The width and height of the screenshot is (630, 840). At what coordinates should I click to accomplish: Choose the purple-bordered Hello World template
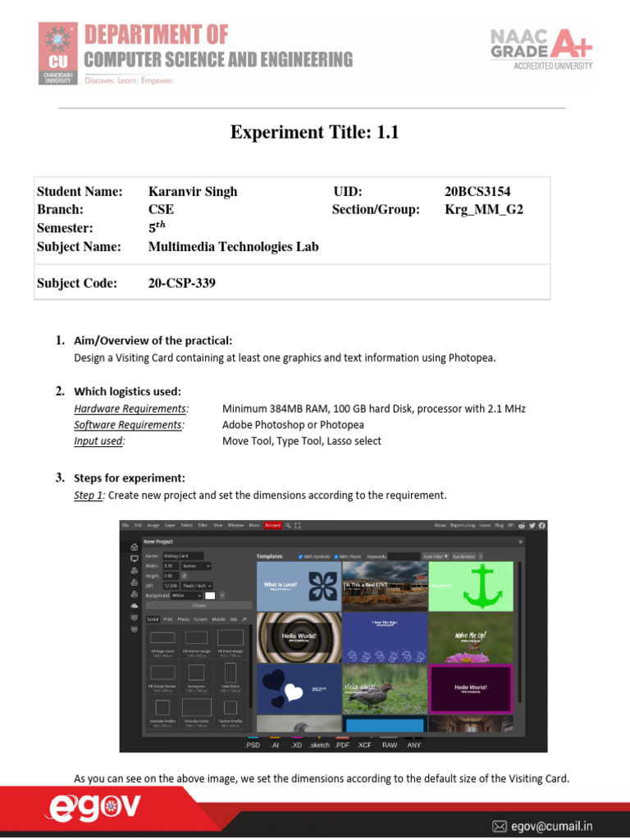pyautogui.click(x=471, y=689)
